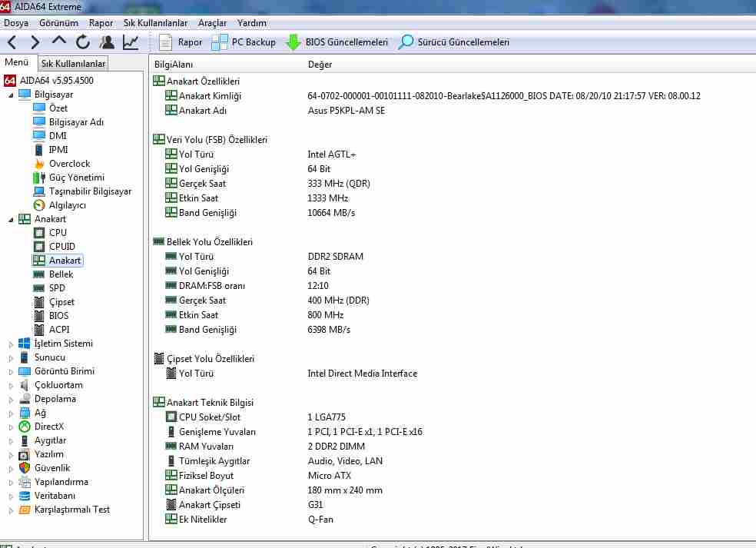The height and width of the screenshot is (548, 756).
Task: Click the Değer column header
Action: 320,65
